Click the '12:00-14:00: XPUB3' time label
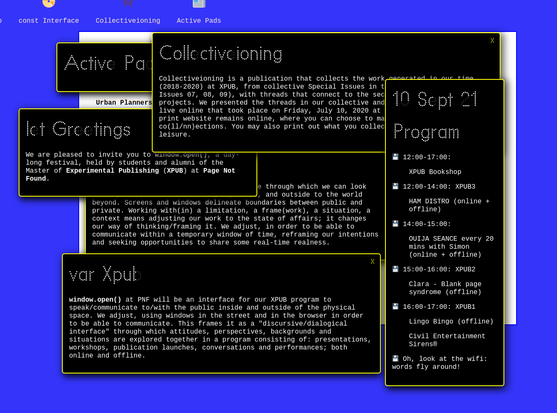This screenshot has height=413, width=557. pos(439,186)
